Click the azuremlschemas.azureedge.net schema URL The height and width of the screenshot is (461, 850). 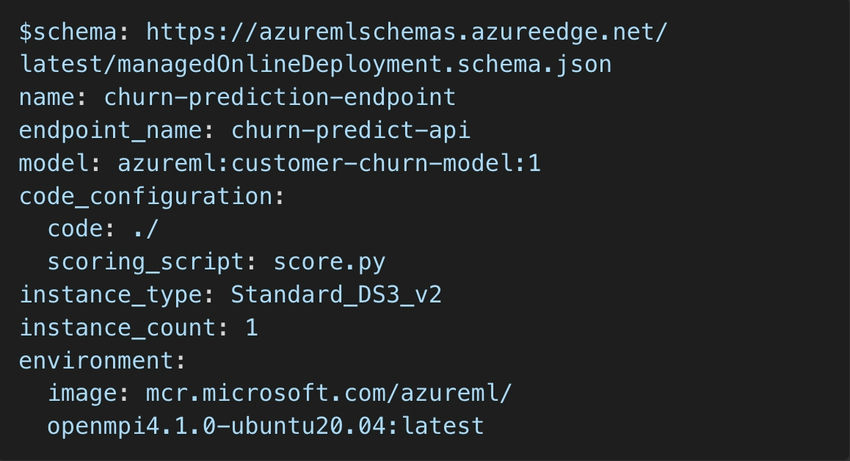tap(407, 31)
